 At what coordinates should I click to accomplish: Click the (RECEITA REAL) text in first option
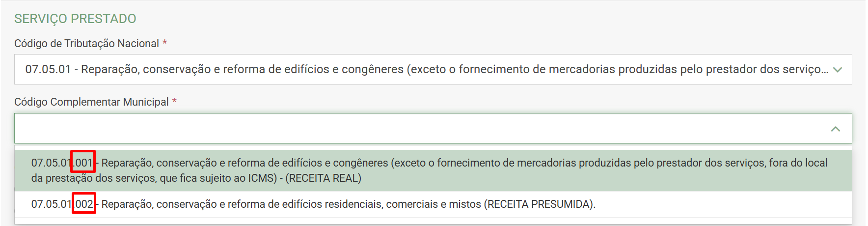tap(324, 178)
